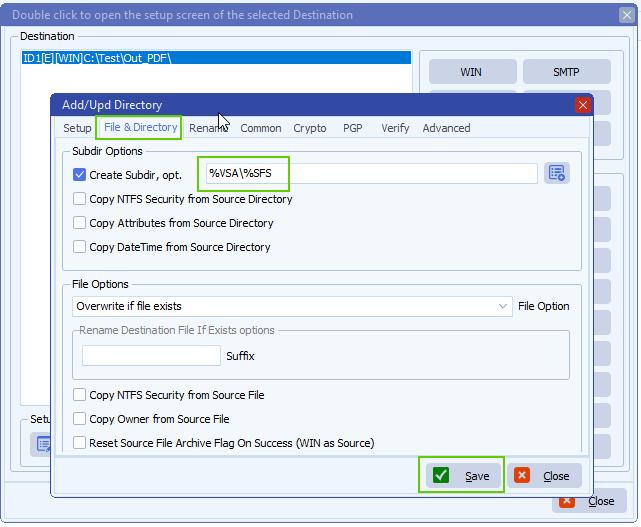Toggle the Create Subdir, opt. checkbox
Image resolution: width=641 pixels, height=527 pixels.
(80, 175)
